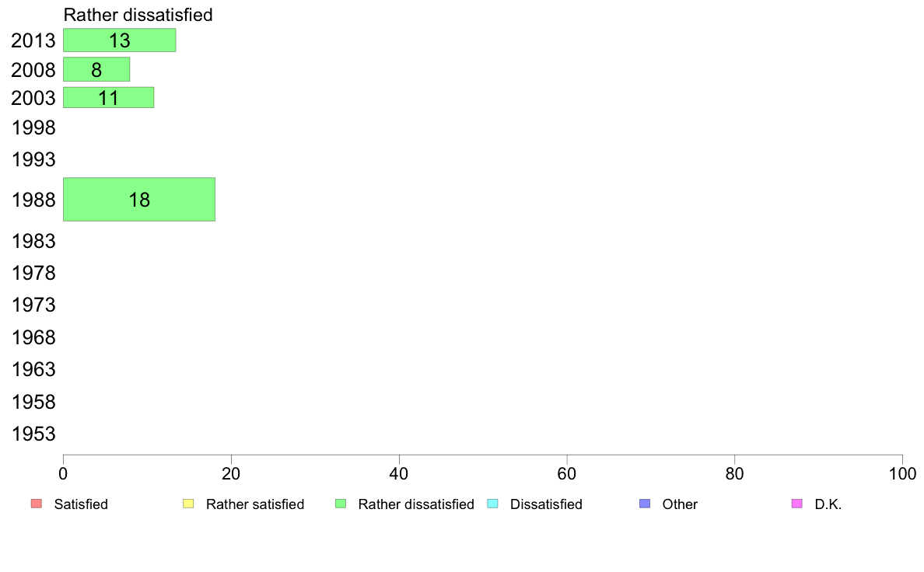Click the 2013 year label
The image size is (924, 572).
click(33, 40)
